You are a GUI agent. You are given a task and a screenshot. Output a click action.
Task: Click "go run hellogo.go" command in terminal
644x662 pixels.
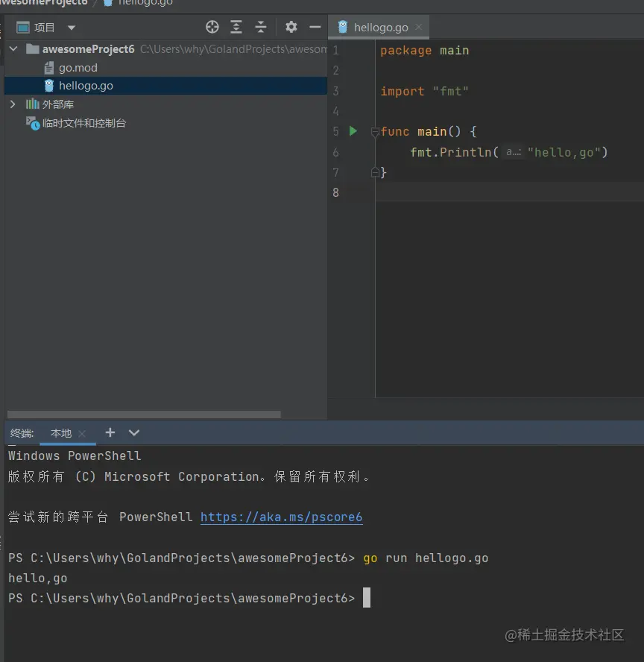pos(426,558)
